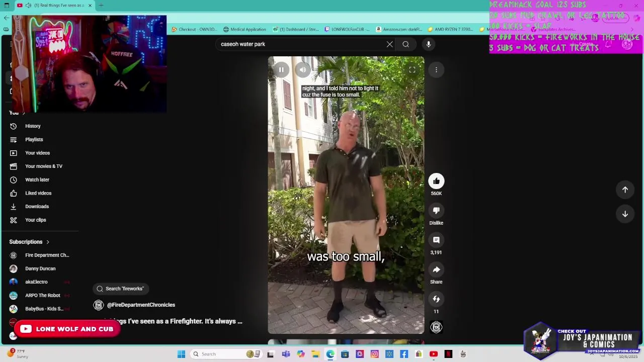Open the comments icon showing 3,191
Image resolution: width=644 pixels, height=362 pixels.
tap(436, 240)
